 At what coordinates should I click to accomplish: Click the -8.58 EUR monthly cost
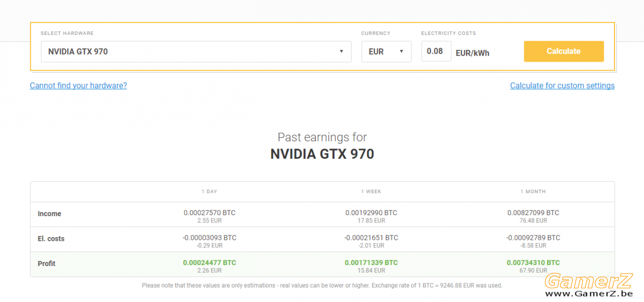pos(533,246)
